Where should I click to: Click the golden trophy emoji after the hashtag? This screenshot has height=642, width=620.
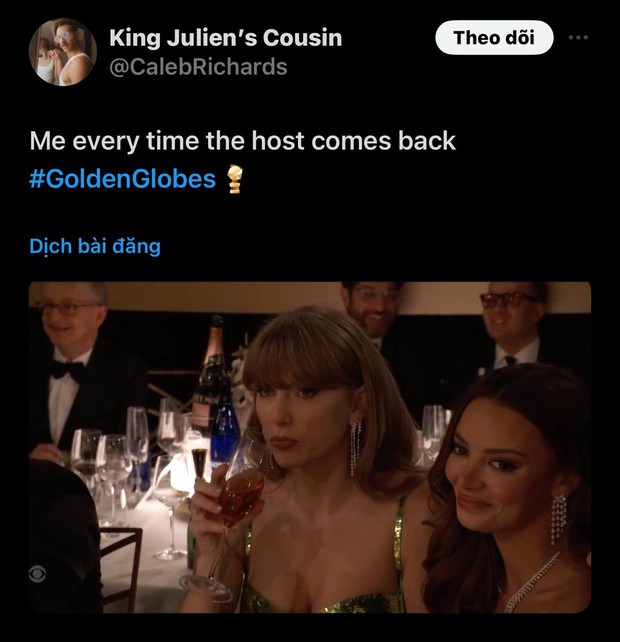pos(234,179)
